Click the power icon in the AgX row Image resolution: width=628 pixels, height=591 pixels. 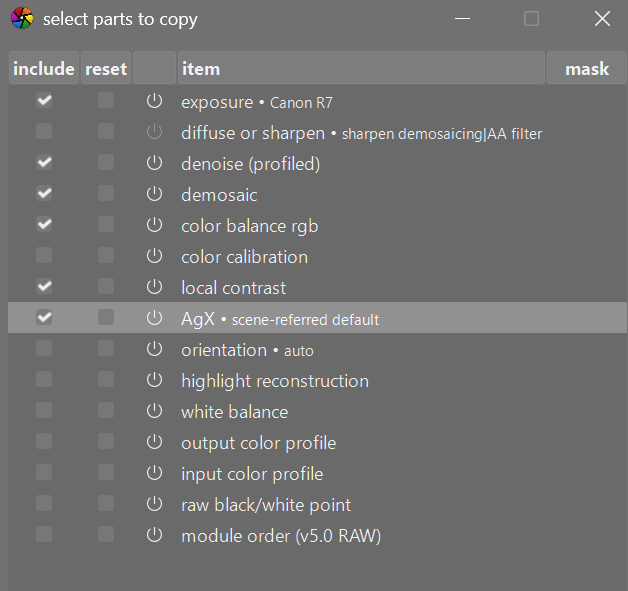[154, 318]
